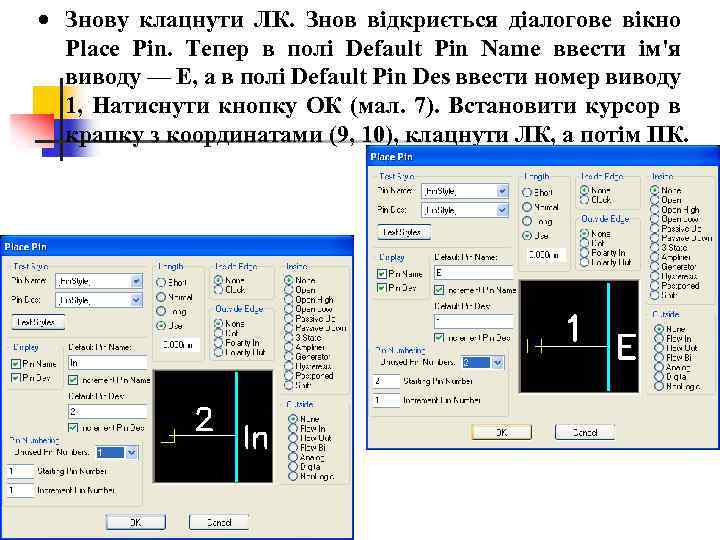Focus Default Pin Name field containing In
Image resolution: width=720 pixels, height=540 pixels.
(x=108, y=363)
